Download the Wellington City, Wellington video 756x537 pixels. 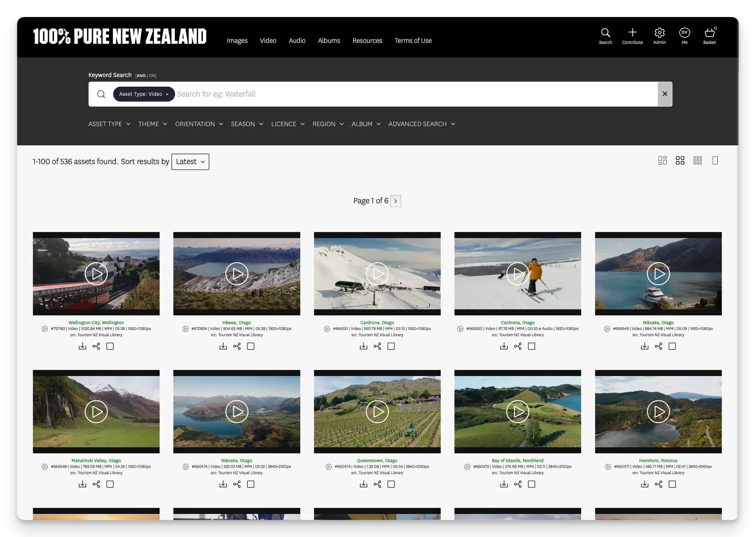coord(82,346)
